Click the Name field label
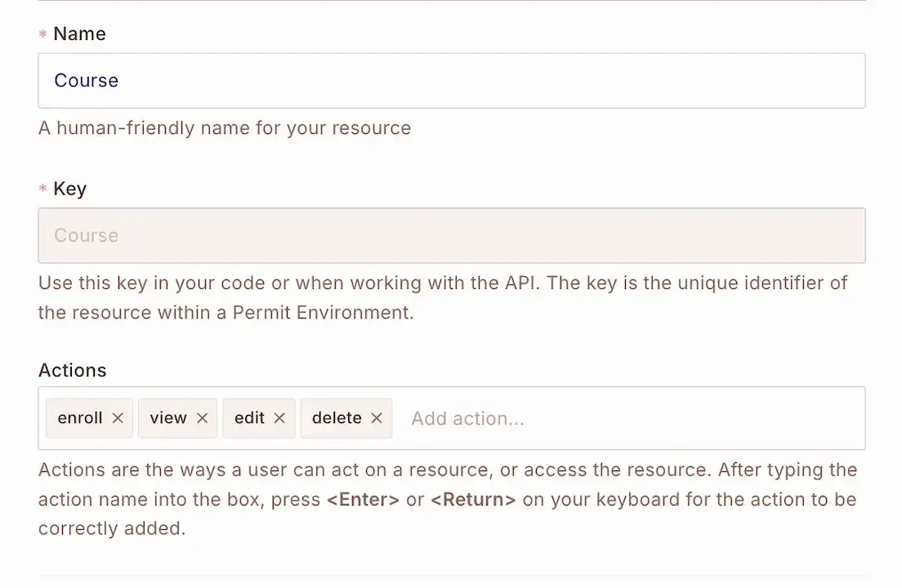 pos(79,34)
